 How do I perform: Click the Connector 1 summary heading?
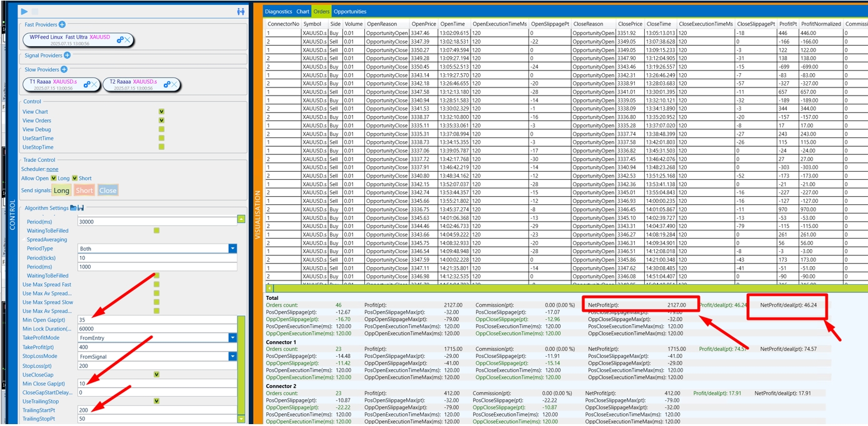[281, 342]
